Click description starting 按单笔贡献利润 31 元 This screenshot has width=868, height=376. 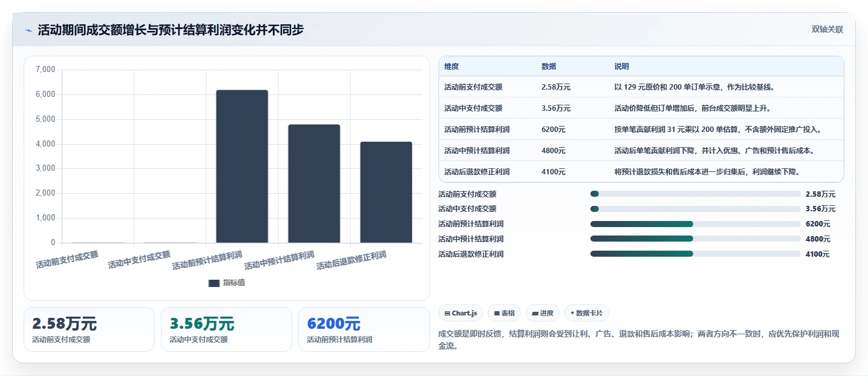click(717, 130)
